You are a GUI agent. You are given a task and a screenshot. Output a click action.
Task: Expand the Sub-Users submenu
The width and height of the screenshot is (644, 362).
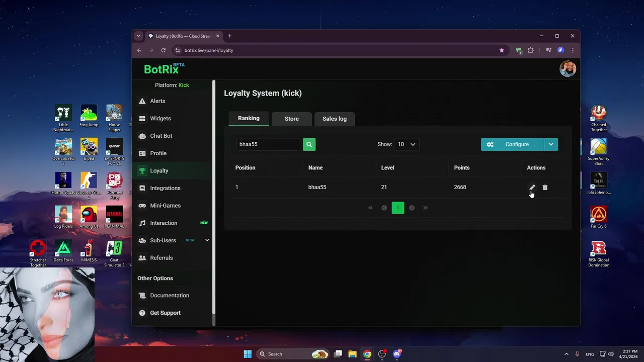(207, 240)
